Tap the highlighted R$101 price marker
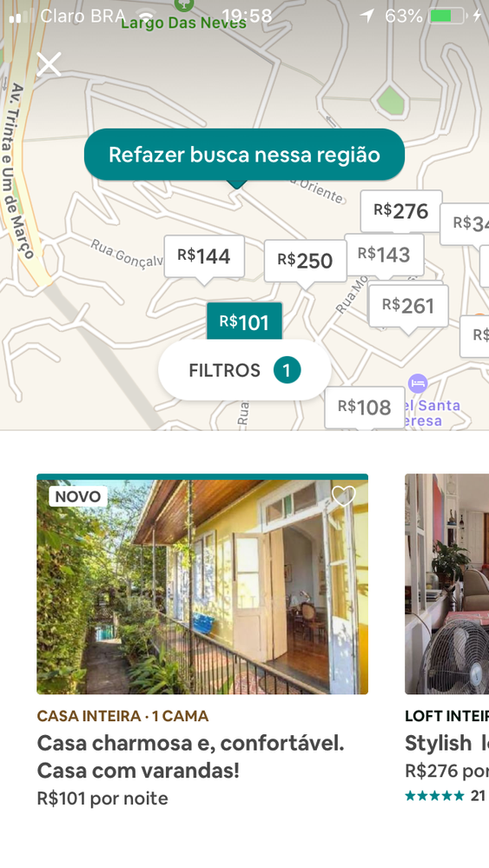The image size is (489, 868). [x=244, y=321]
